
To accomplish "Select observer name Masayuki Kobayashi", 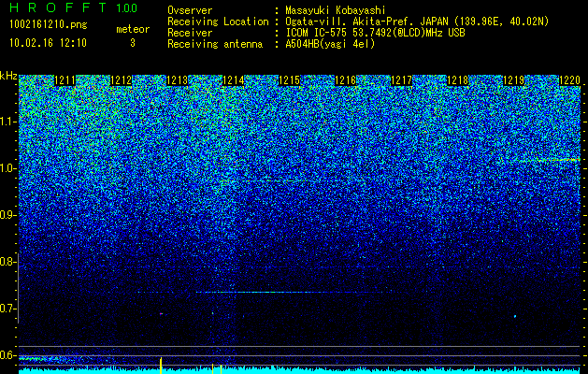I will coord(336,10).
